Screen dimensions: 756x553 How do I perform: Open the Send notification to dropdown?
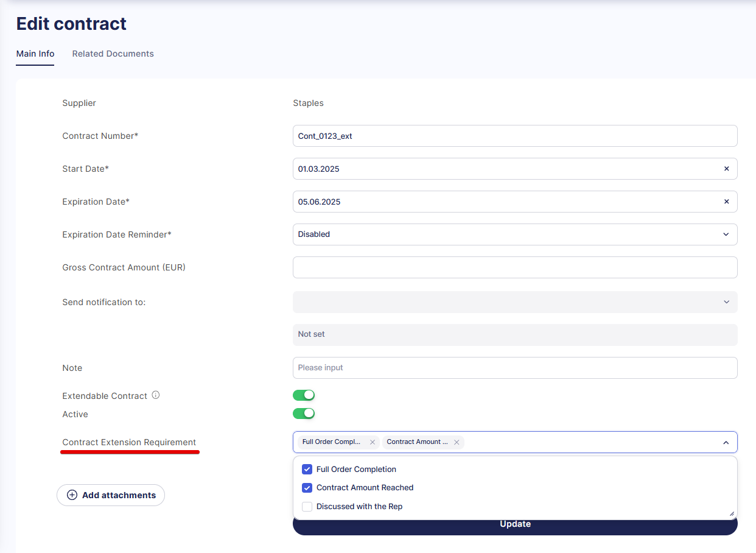click(x=515, y=302)
